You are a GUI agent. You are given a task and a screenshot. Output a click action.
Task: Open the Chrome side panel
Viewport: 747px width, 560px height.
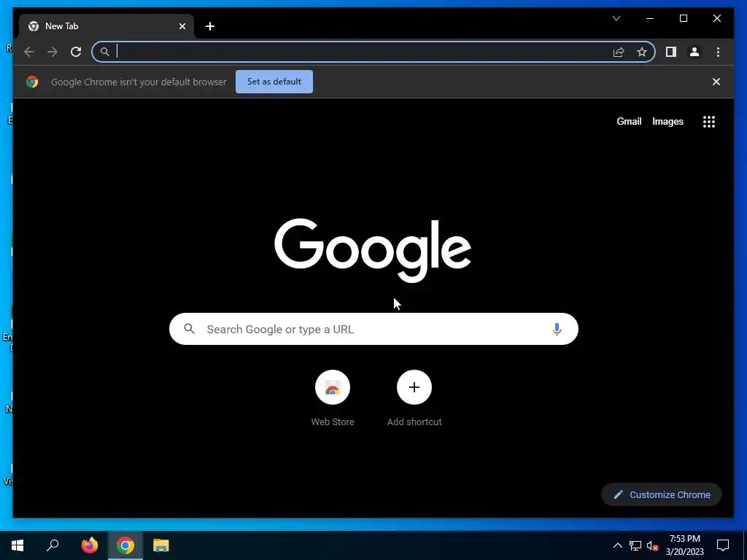(671, 52)
